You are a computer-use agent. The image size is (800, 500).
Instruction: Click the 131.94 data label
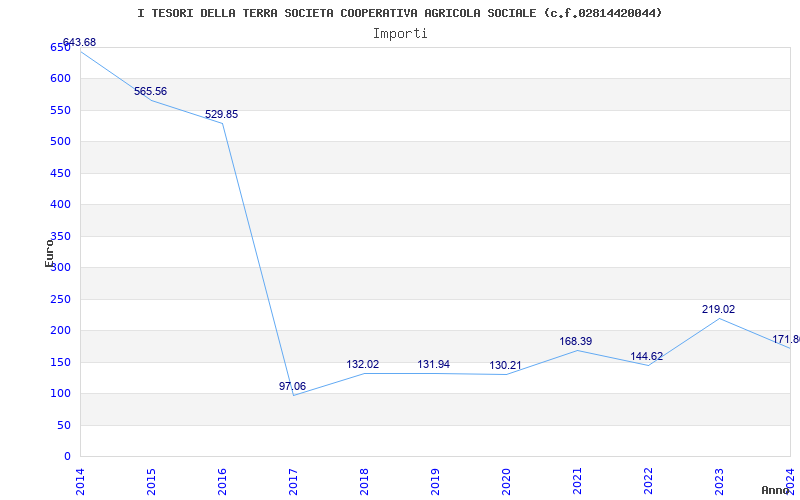pos(434,364)
